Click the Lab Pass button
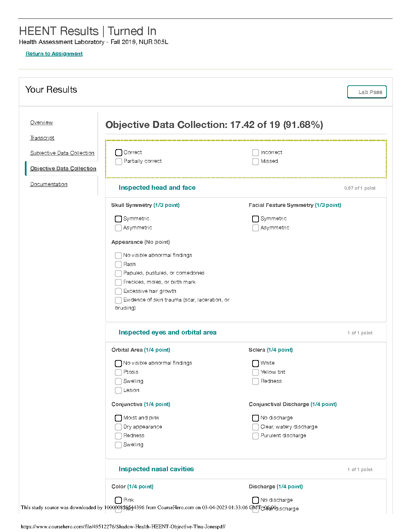The height and width of the screenshot is (532, 411). pos(367,92)
